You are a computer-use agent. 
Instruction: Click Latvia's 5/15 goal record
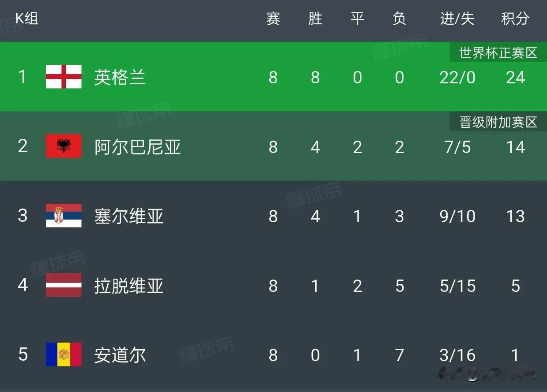pos(458,286)
